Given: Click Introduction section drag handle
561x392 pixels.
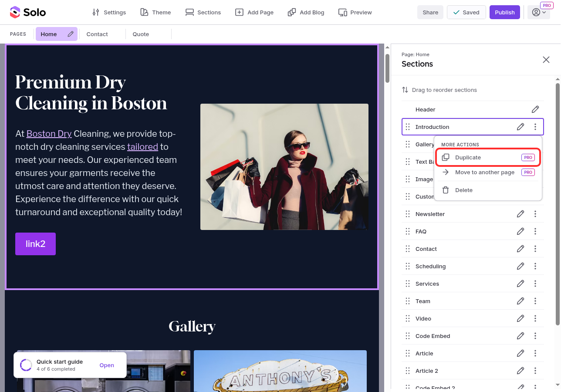Looking at the screenshot, I should click(x=408, y=127).
